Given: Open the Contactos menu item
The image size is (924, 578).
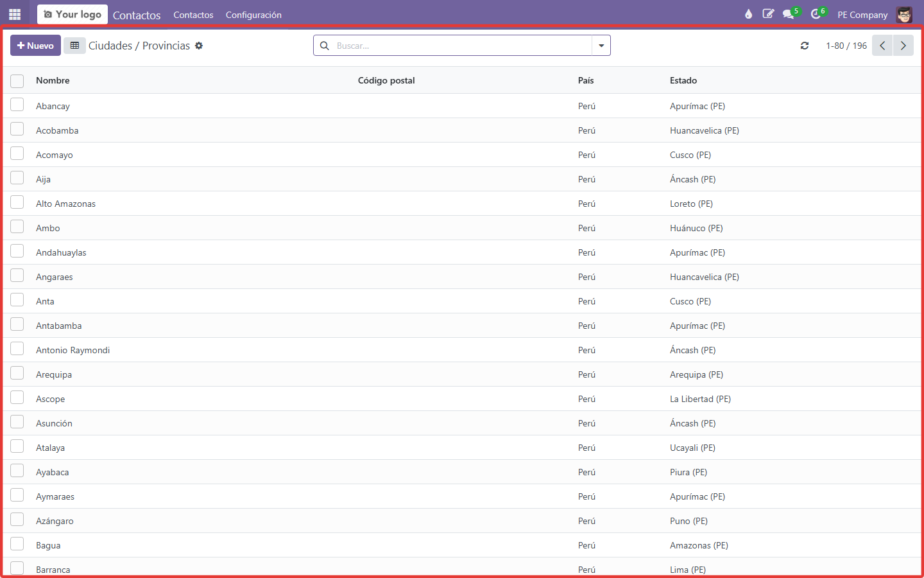Looking at the screenshot, I should coord(193,15).
